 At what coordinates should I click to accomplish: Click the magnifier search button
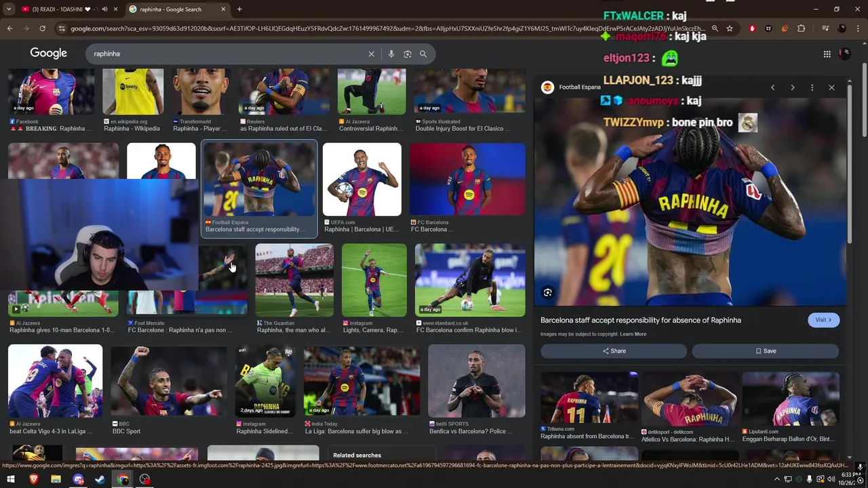pos(423,54)
